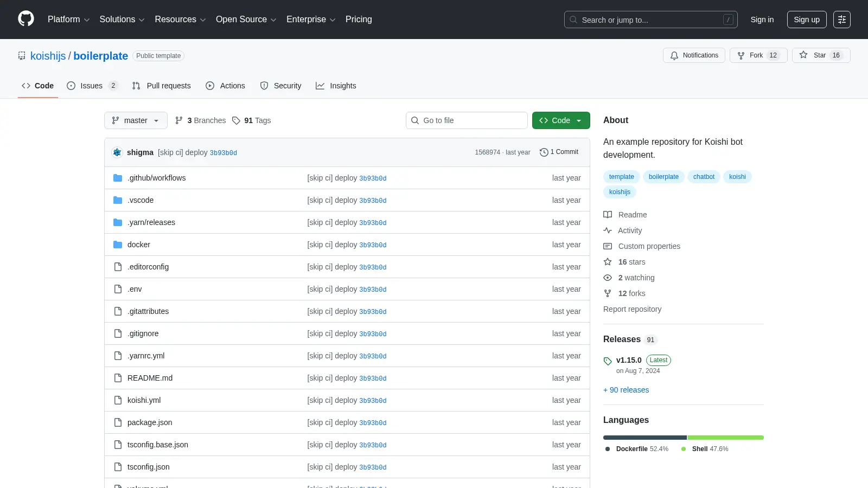
Task: Open the + 90 releases link
Action: [626, 390]
